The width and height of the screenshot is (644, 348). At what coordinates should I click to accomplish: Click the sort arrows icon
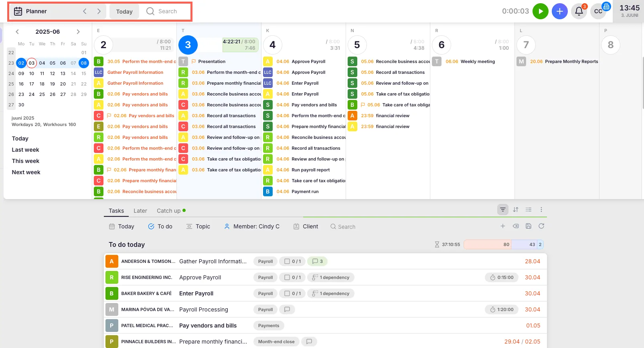point(516,210)
